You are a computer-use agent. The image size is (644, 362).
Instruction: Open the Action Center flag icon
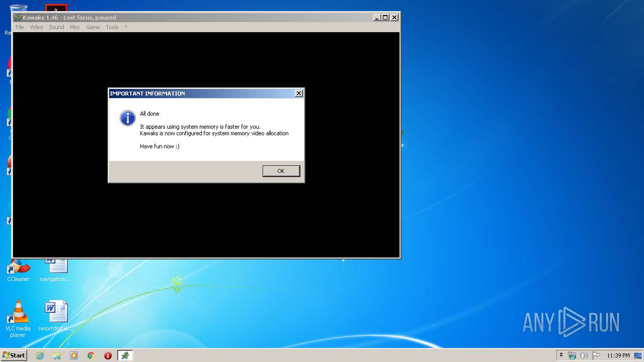[x=596, y=355]
